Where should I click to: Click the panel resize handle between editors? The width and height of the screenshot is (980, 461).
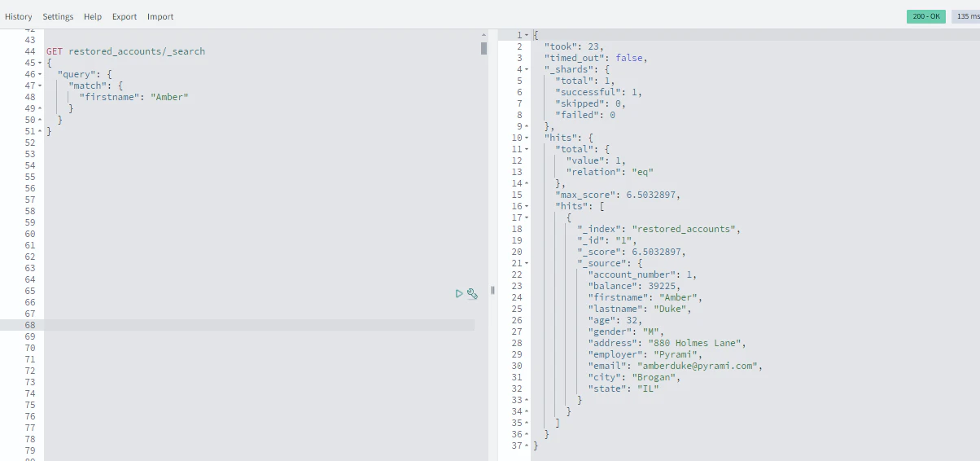(x=492, y=291)
